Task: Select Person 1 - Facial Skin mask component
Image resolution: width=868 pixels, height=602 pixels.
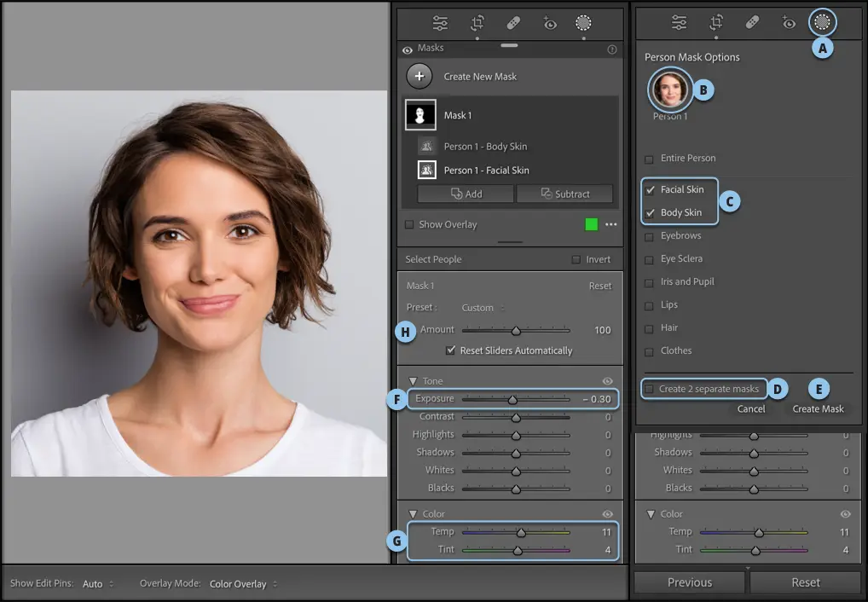Action: point(486,171)
